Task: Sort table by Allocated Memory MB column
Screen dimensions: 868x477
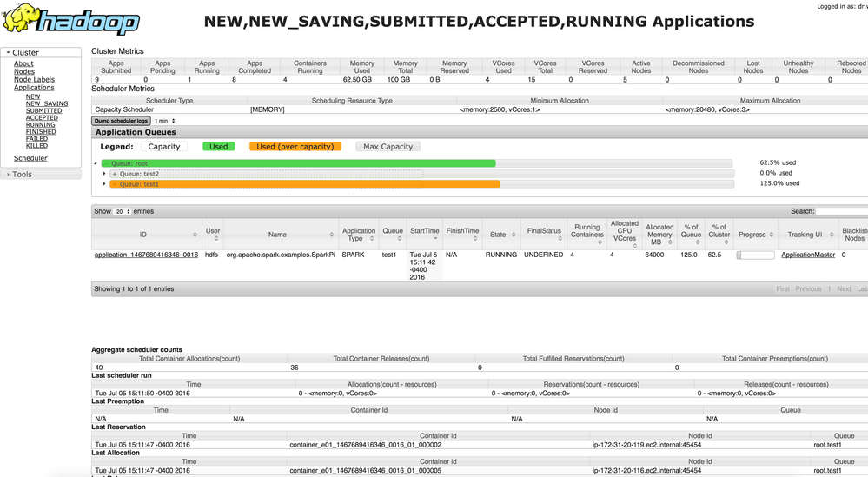Action: (x=659, y=235)
